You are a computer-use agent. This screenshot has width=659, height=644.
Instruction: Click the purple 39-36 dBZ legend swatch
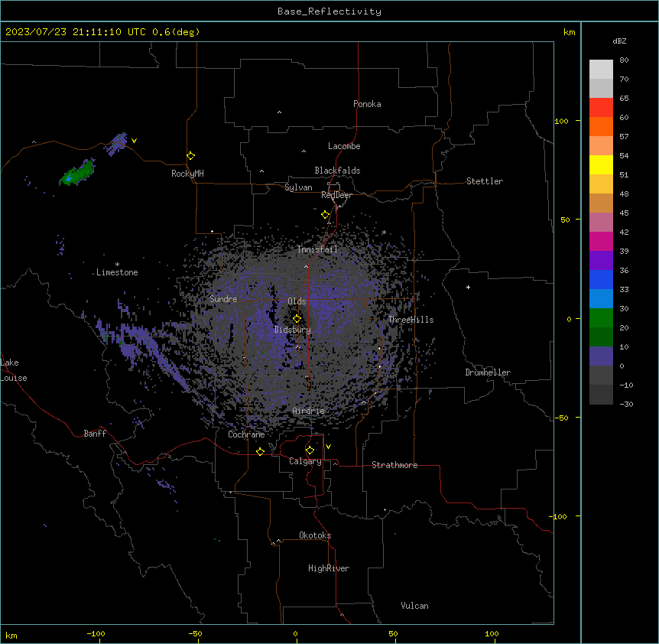(601, 260)
